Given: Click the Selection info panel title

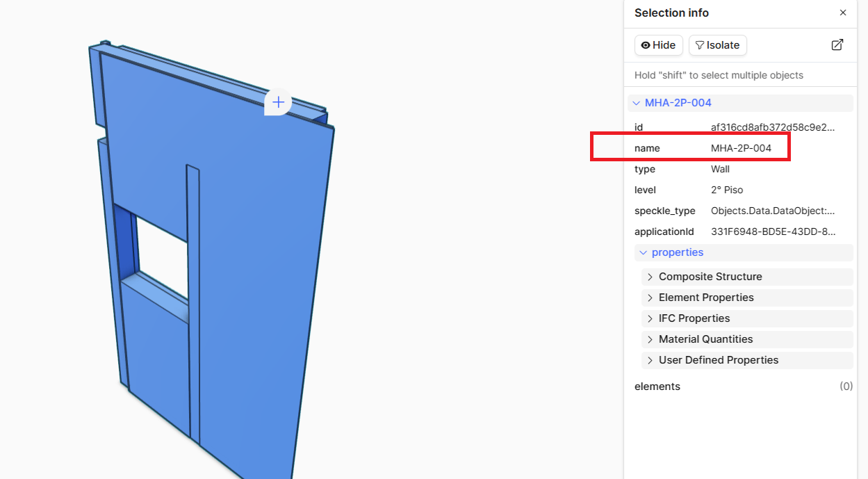Looking at the screenshot, I should 671,13.
